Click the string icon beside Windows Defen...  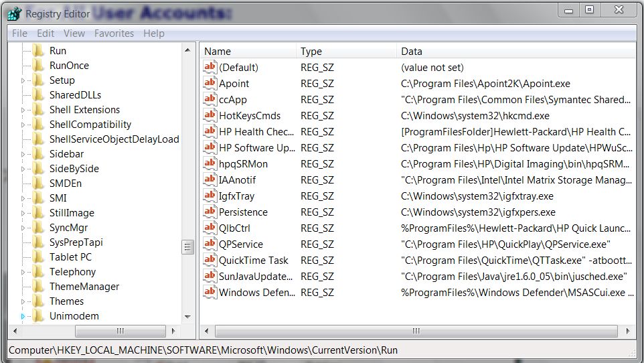pos(210,292)
